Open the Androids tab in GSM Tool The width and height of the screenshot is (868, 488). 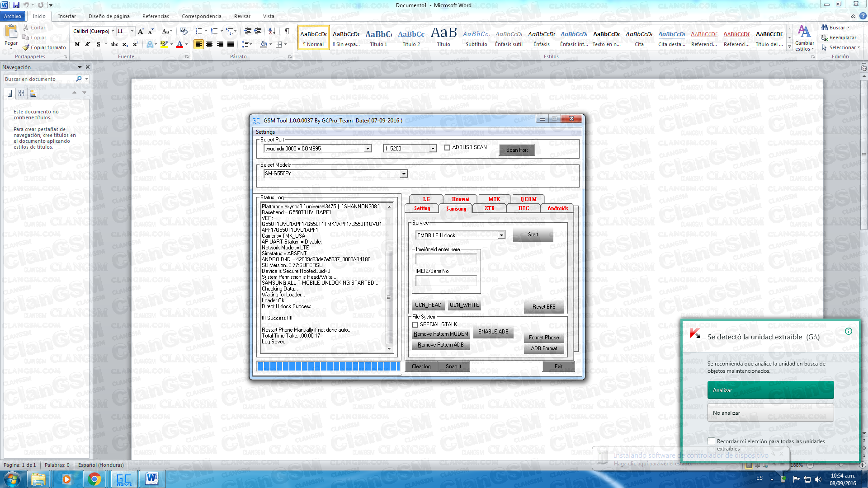[557, 208]
